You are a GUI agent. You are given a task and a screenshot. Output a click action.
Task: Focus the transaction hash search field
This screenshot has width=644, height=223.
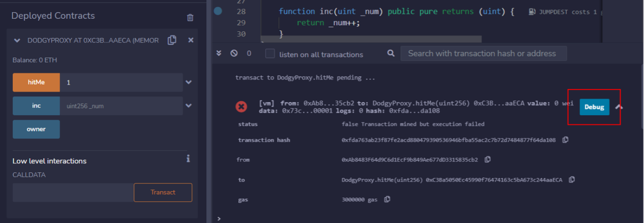coord(483,53)
